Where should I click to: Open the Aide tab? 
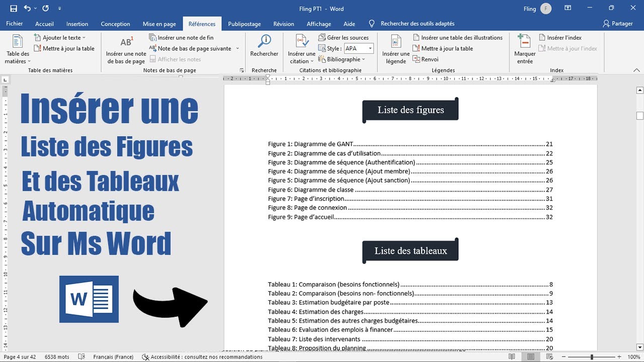pyautogui.click(x=349, y=24)
